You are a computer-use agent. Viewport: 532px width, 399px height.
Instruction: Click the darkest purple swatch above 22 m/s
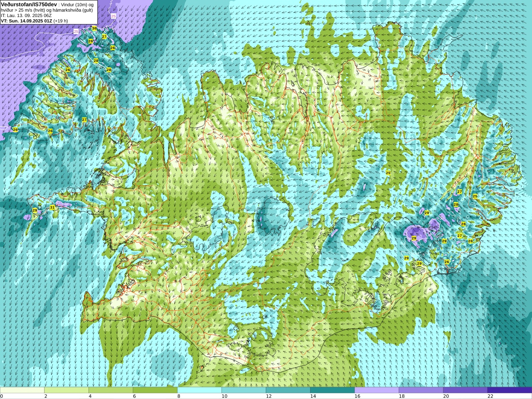(x=510, y=390)
